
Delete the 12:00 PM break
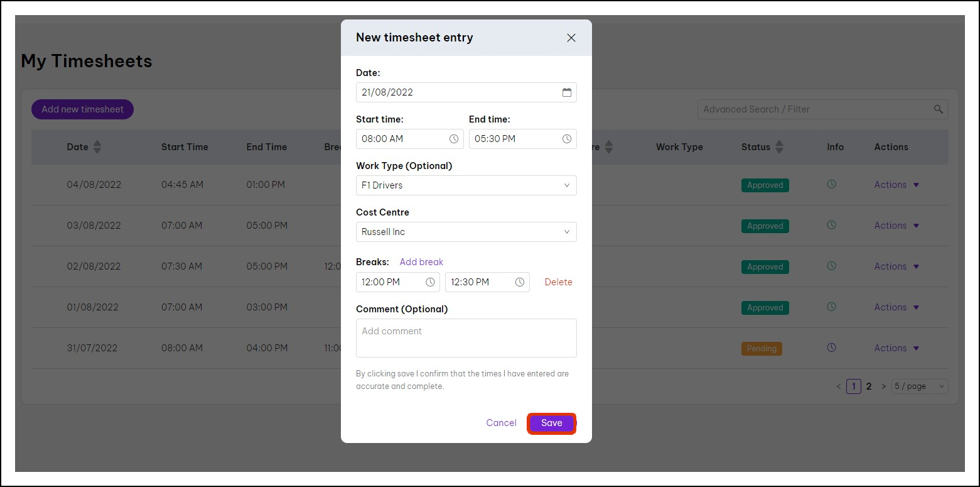558,282
